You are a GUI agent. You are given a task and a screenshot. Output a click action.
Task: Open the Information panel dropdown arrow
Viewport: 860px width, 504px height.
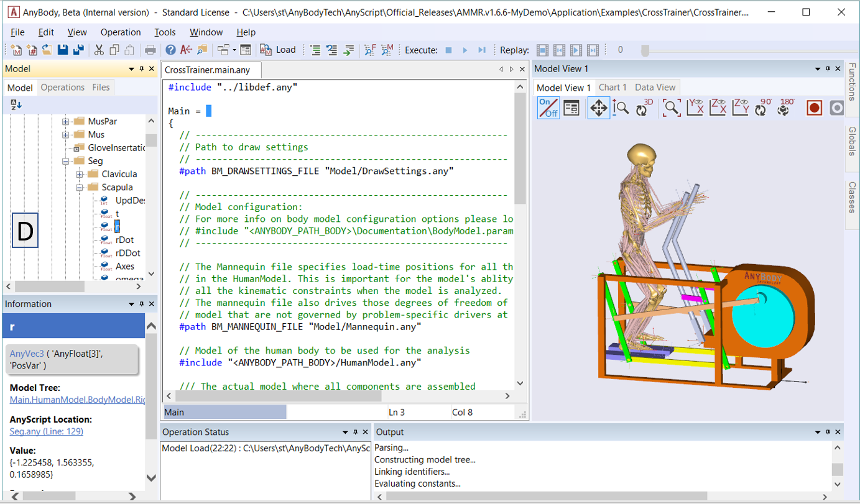tap(131, 304)
